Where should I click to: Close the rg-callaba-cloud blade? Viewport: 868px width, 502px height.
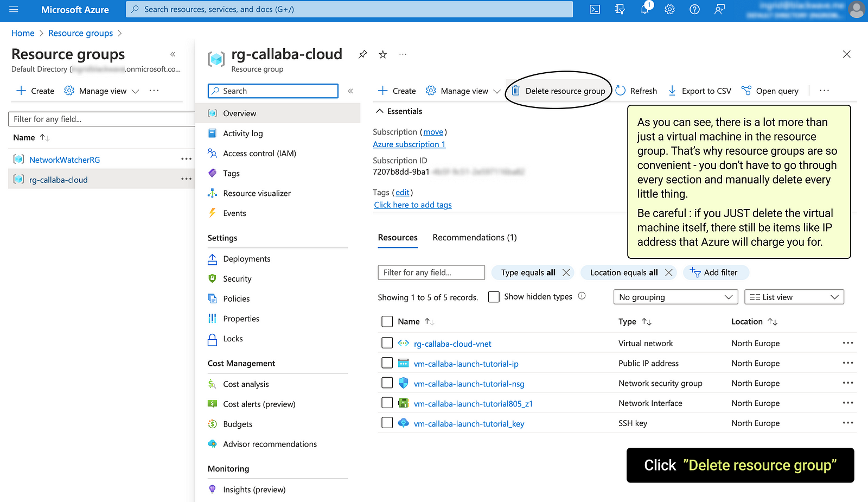coord(846,54)
